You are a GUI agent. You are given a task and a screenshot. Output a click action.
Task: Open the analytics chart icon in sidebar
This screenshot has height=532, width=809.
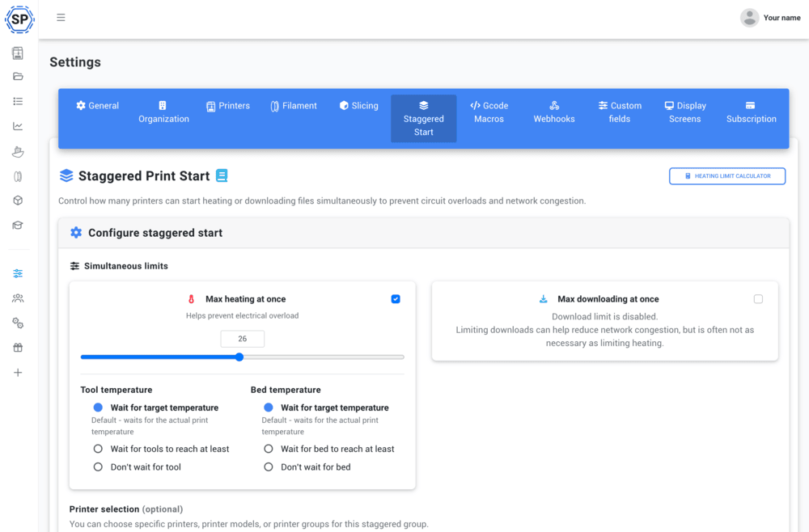click(x=18, y=126)
